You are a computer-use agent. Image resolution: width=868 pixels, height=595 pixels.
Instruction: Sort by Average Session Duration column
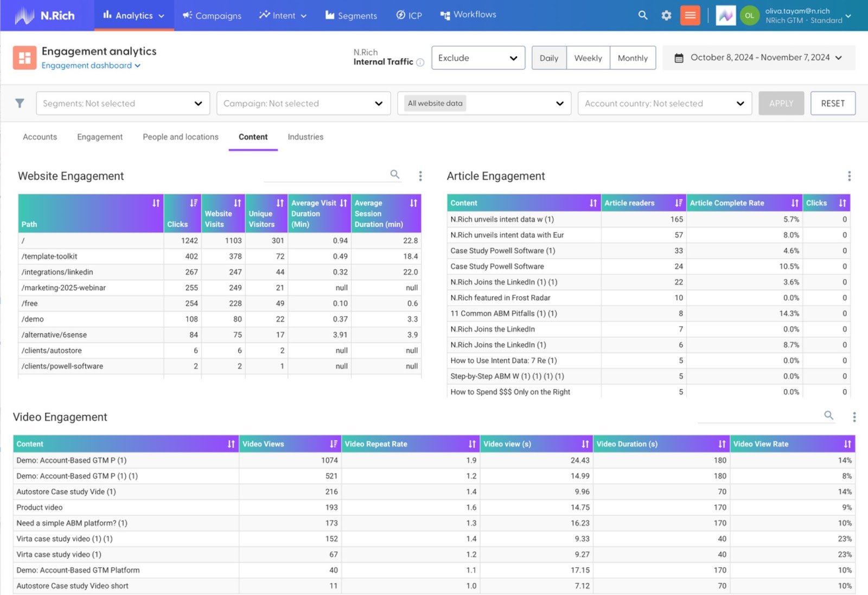pyautogui.click(x=414, y=203)
